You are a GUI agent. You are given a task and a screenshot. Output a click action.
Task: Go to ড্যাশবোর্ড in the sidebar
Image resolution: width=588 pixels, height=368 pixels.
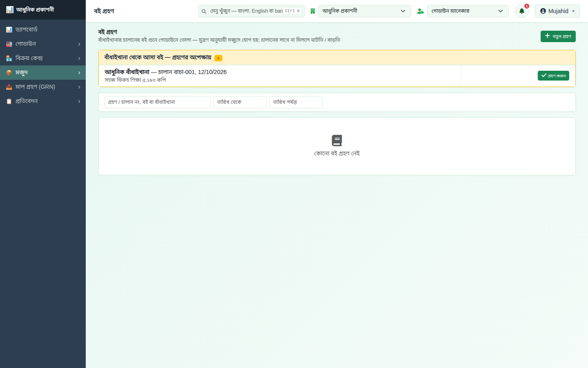click(x=43, y=30)
